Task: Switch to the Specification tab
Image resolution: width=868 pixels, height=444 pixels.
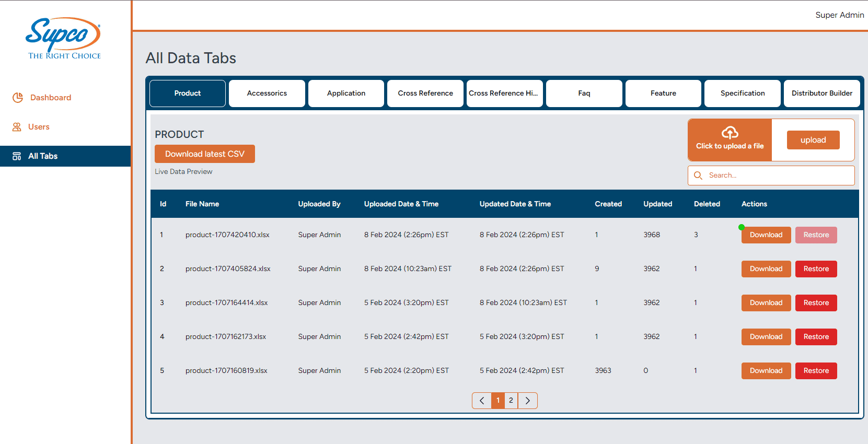Action: pyautogui.click(x=743, y=94)
